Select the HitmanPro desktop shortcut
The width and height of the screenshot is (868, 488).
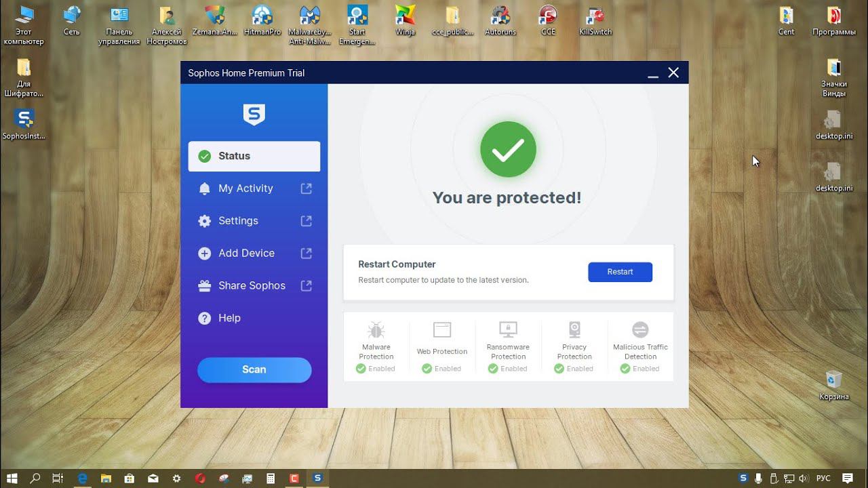pos(262,20)
